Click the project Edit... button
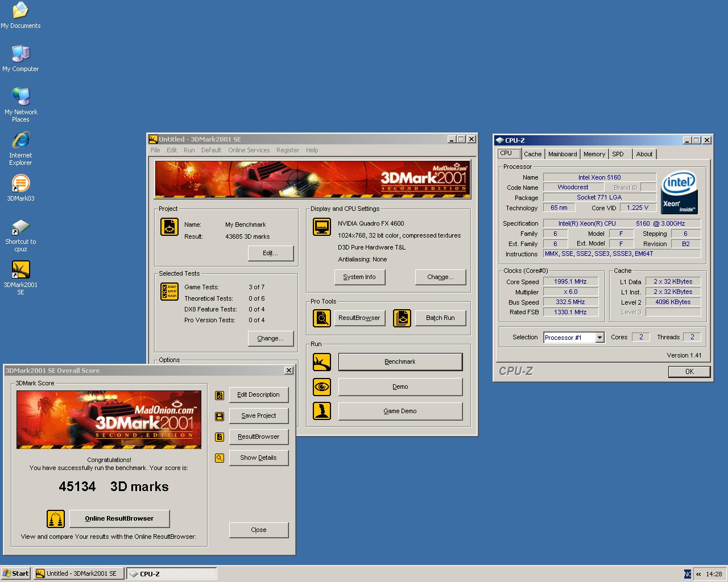Image resolution: width=728 pixels, height=582 pixels. pyautogui.click(x=271, y=253)
